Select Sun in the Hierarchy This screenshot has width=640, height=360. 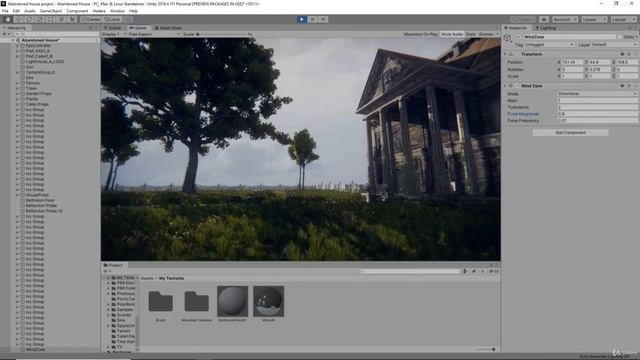tap(30, 67)
